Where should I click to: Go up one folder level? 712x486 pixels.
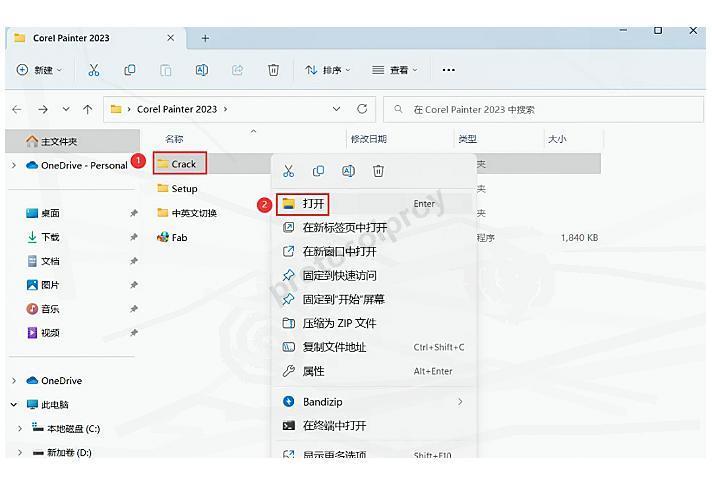coord(88,109)
